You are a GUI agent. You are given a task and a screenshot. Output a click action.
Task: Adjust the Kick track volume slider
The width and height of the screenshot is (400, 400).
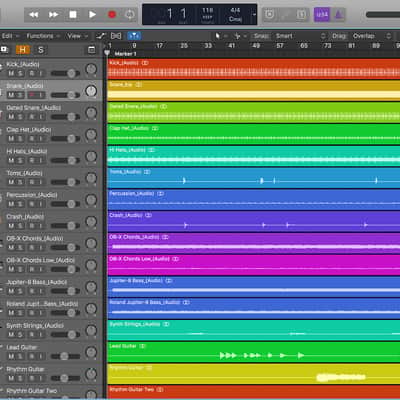tap(65, 73)
